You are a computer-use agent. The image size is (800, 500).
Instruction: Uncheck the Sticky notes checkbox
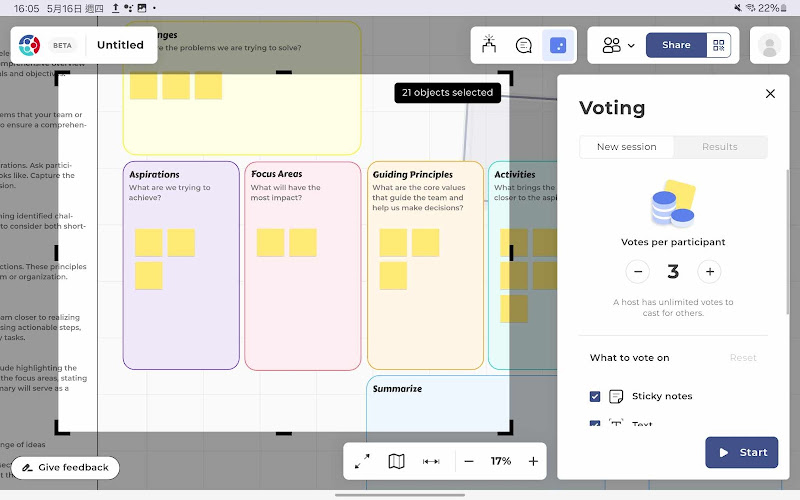coord(595,396)
